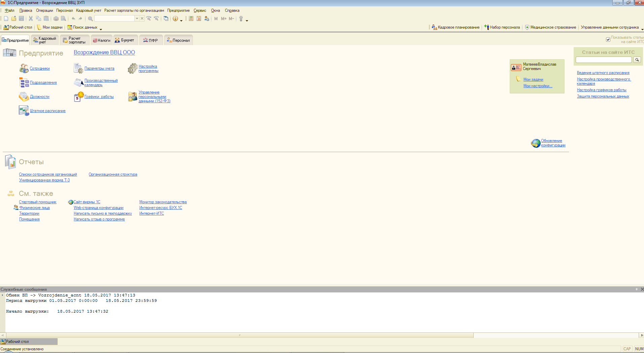
Task: Open the Calendar toolbar icon
Action: coord(199,19)
